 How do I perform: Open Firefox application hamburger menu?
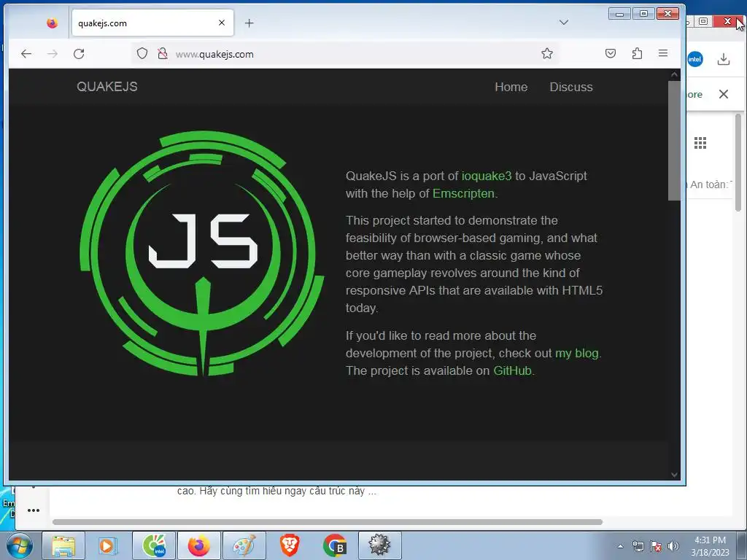coord(663,53)
